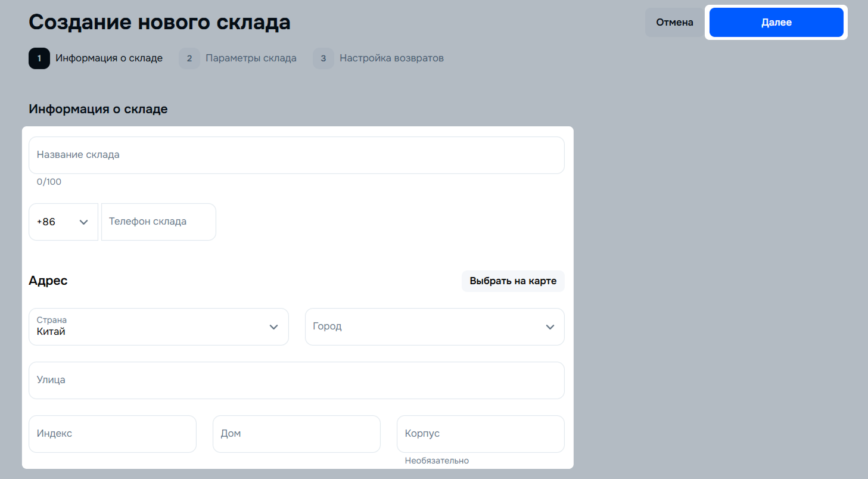This screenshot has width=868, height=479.
Task: Open the Город dropdown
Action: pos(434,326)
